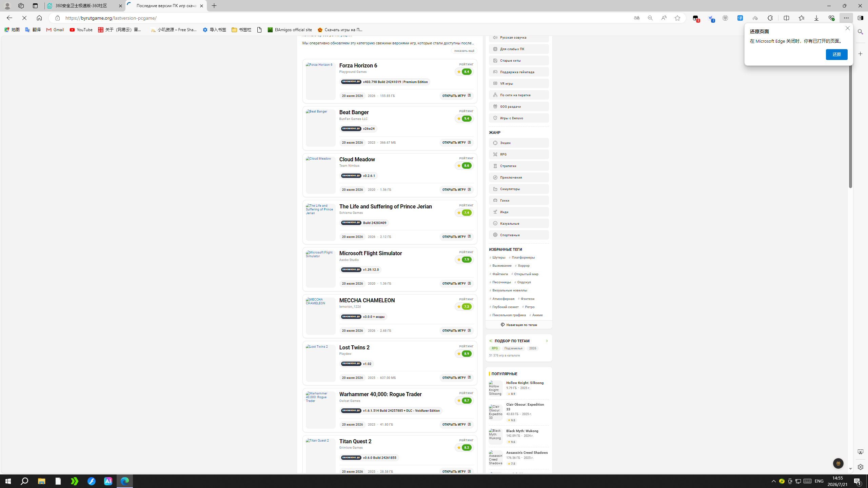Expand description via показать ещё
This screenshot has width=868, height=488.
coord(464,51)
